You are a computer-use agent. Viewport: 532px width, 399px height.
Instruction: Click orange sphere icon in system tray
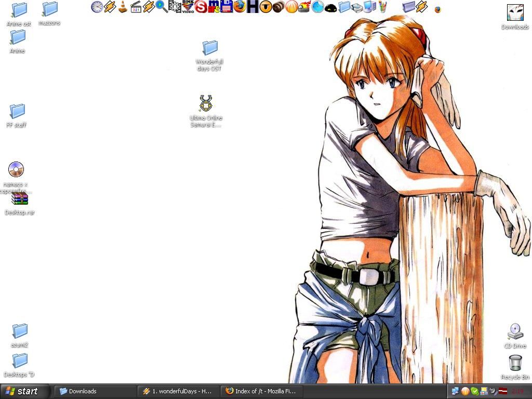point(465,392)
